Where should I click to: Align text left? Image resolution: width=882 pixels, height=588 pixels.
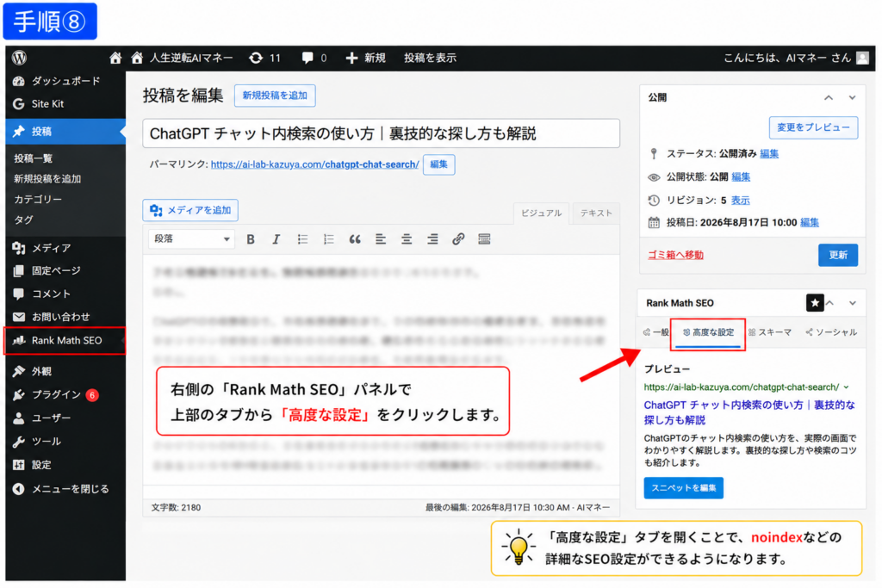tap(381, 239)
